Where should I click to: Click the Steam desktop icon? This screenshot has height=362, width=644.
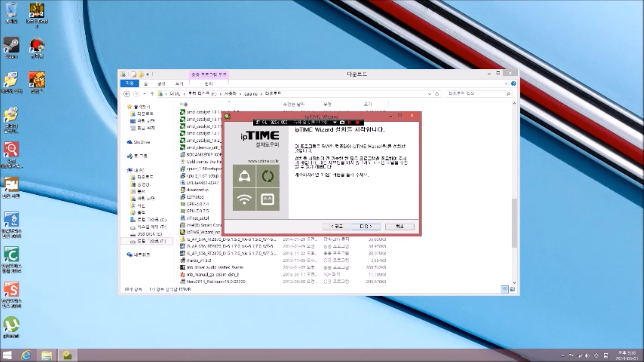point(11,48)
